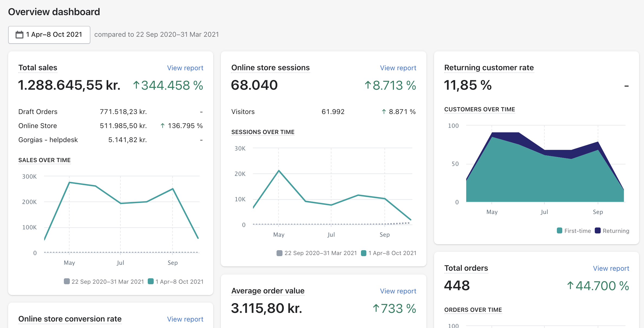Click the Total sales card heading
644x328 pixels.
tap(38, 68)
